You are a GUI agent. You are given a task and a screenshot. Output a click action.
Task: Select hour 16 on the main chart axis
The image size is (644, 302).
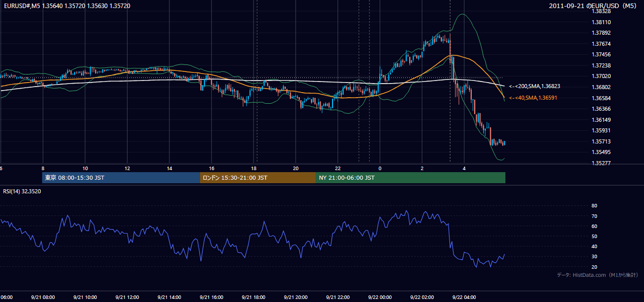tap(212, 169)
